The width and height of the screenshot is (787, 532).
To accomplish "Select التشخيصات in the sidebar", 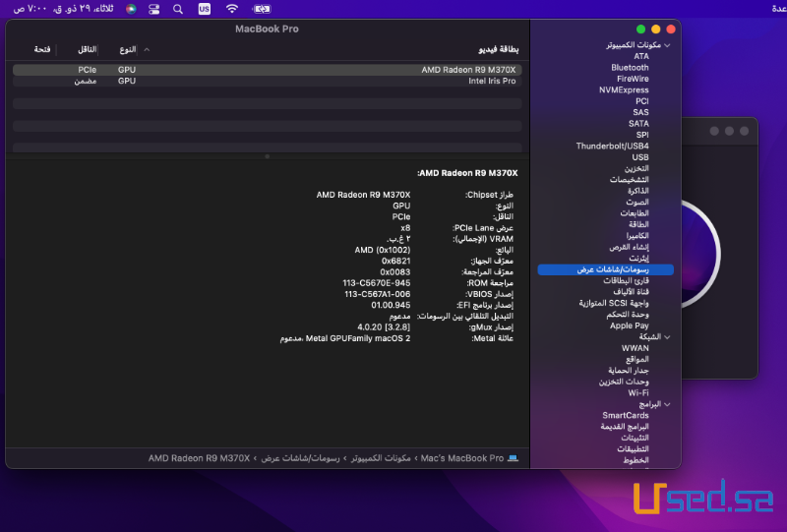I will pos(629,180).
